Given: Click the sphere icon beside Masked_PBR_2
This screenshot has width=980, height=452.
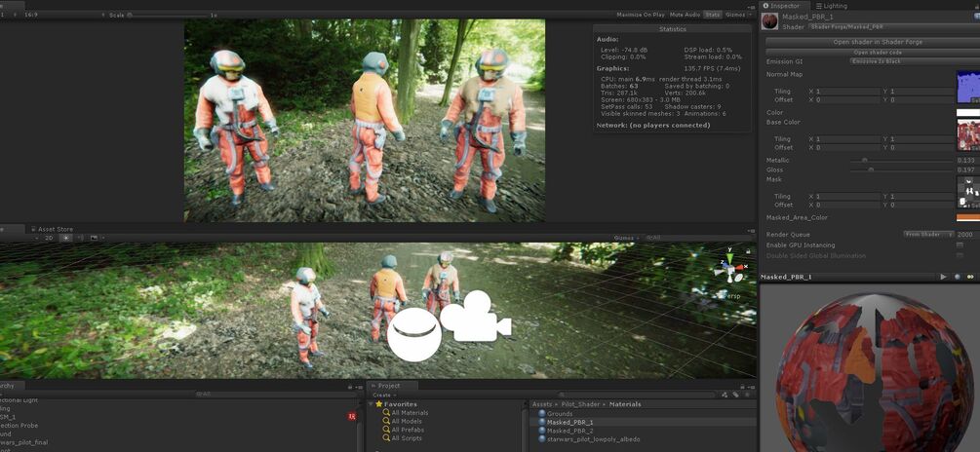Looking at the screenshot, I should (x=541, y=431).
